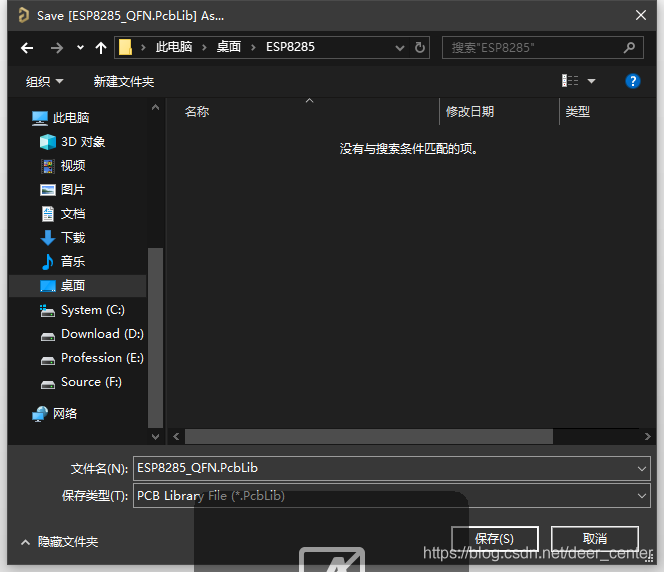Expand the recent locations dropdown arrow
This screenshot has width=664, height=572.
[x=80, y=47]
